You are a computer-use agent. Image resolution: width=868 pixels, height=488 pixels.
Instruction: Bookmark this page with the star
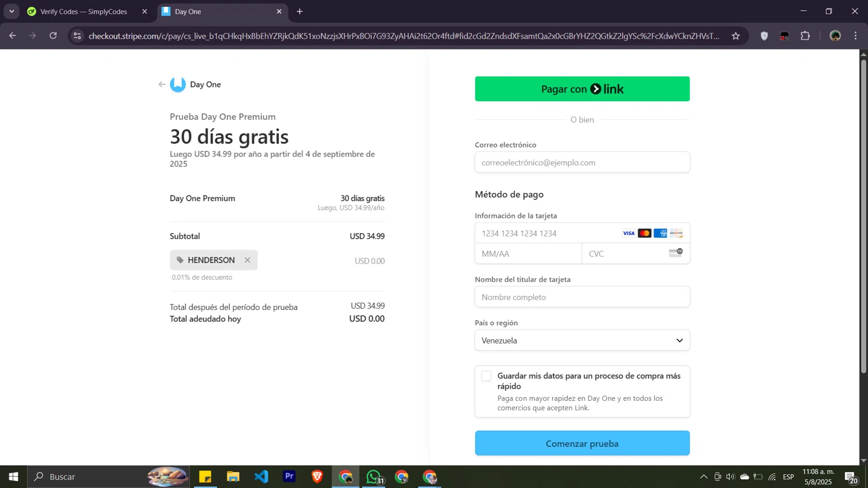735,36
